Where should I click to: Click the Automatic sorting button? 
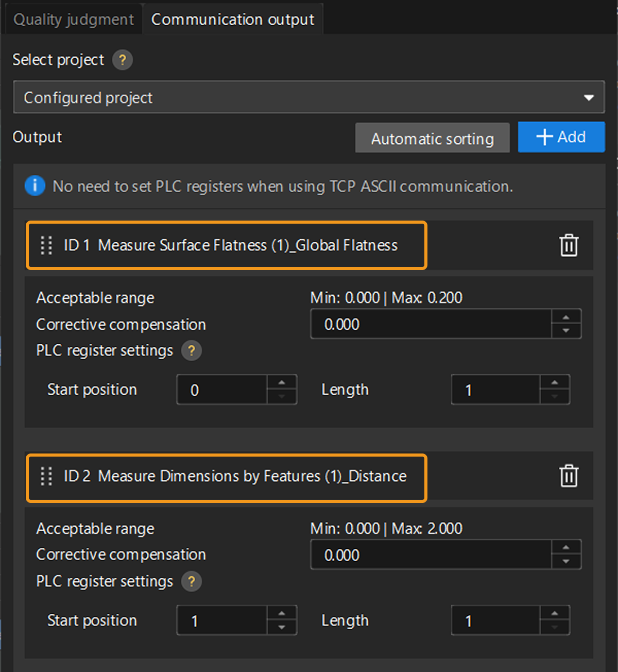tap(432, 138)
